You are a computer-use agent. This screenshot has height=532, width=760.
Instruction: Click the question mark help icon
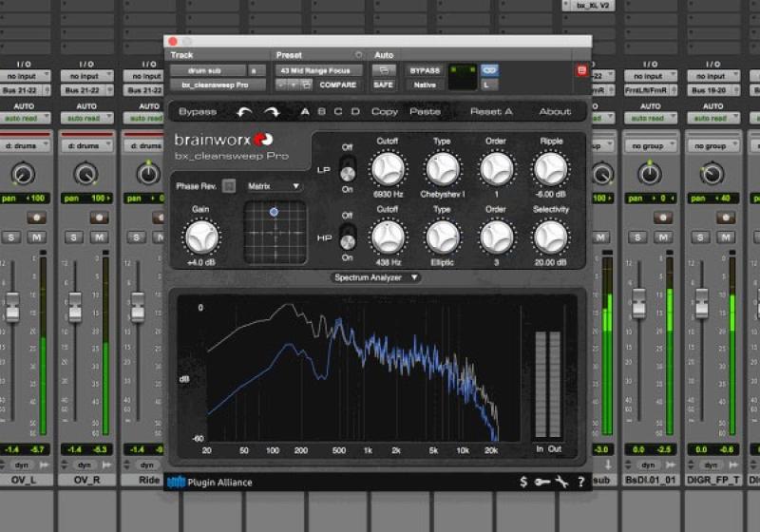(580, 482)
